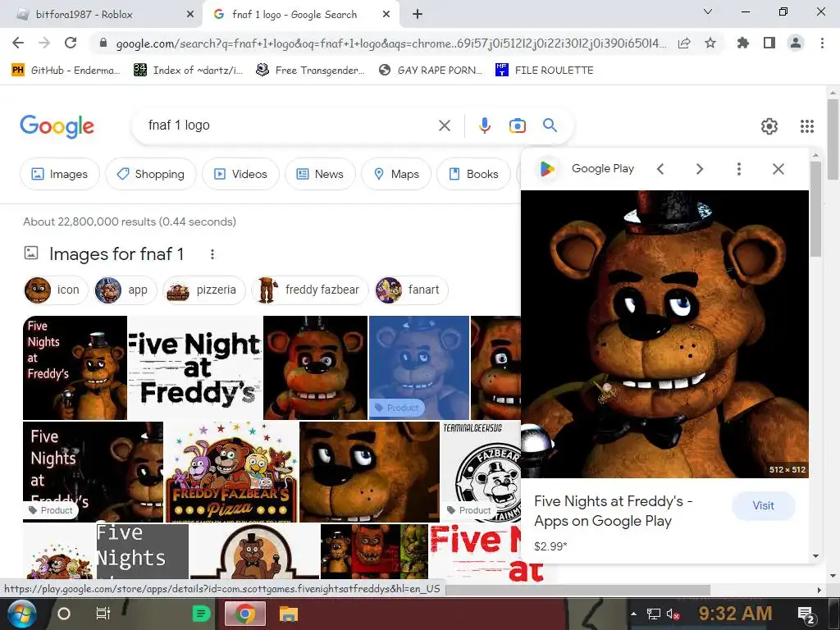
Task: Select the Maps filter chip
Action: click(x=396, y=174)
